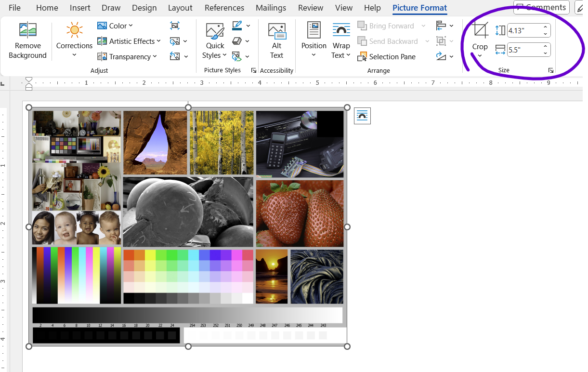Open the Picture Styles dialog launcher

pyautogui.click(x=254, y=70)
